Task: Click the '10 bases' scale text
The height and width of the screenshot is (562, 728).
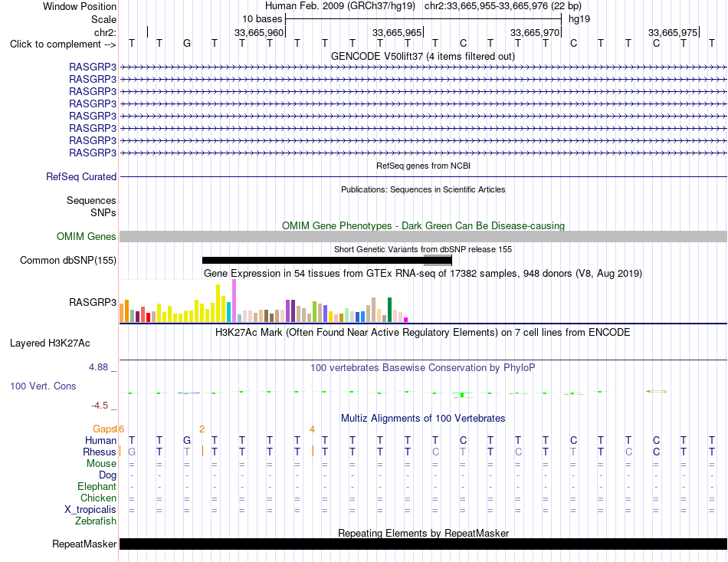Action: point(262,19)
